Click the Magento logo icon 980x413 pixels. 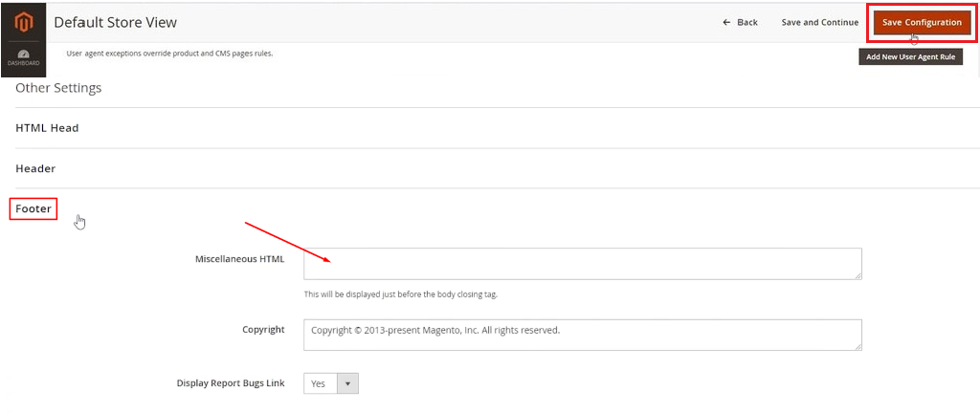23,22
